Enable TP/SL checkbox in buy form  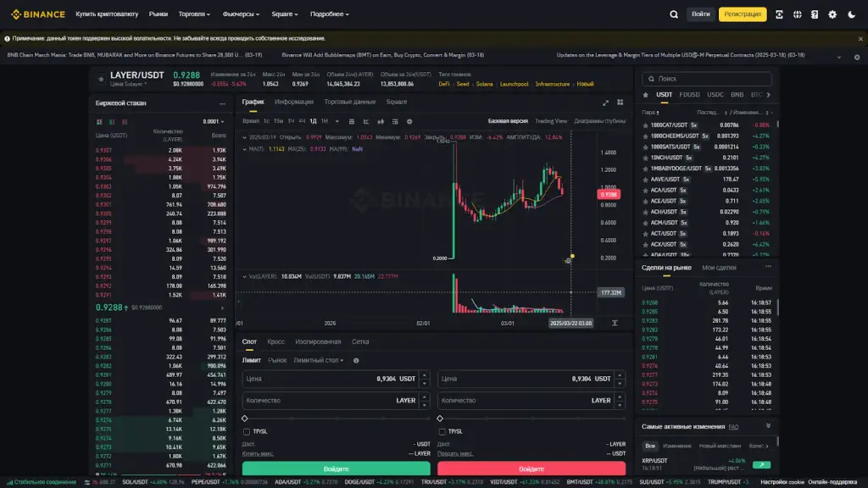point(247,431)
